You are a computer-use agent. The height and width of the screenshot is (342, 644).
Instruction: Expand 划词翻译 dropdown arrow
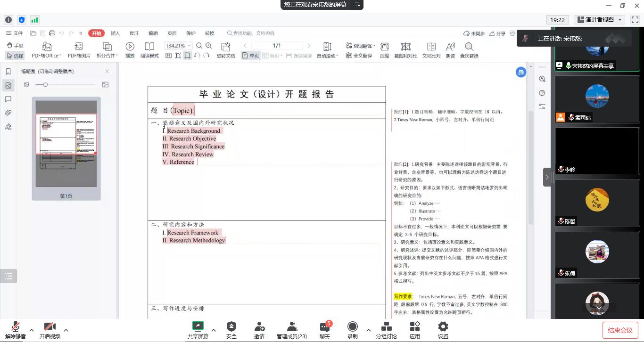pos(374,46)
